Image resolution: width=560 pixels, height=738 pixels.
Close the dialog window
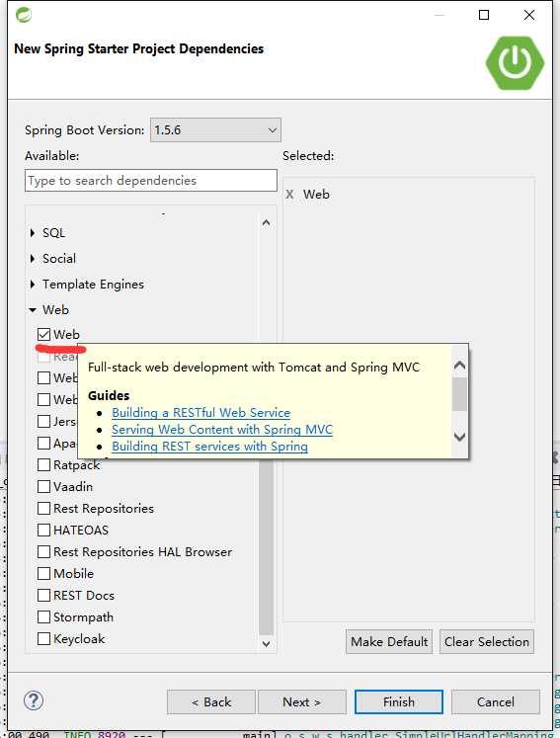(529, 15)
